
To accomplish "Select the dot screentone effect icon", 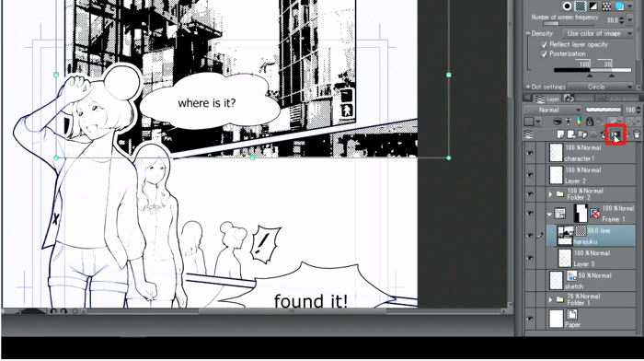I will (580, 6).
